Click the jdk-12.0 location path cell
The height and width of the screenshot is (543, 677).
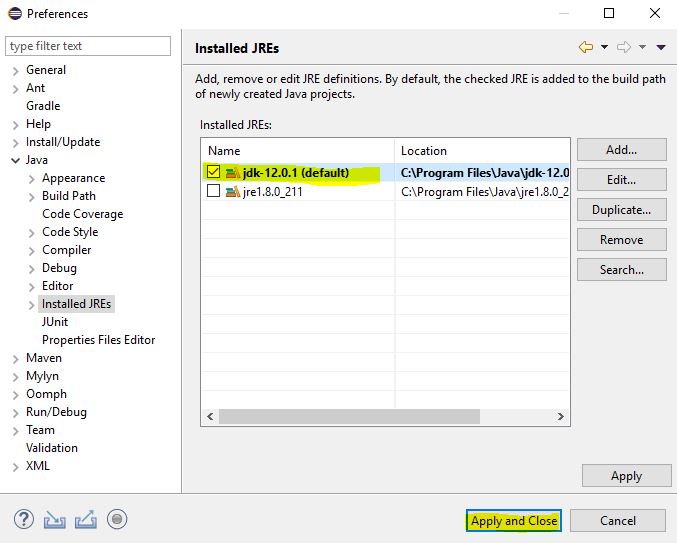[x=484, y=173]
